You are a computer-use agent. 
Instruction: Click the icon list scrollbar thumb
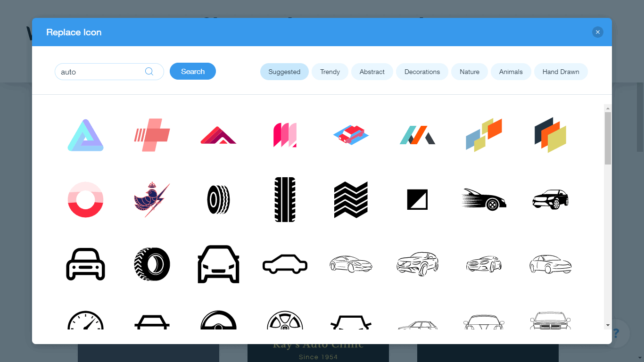click(x=608, y=138)
